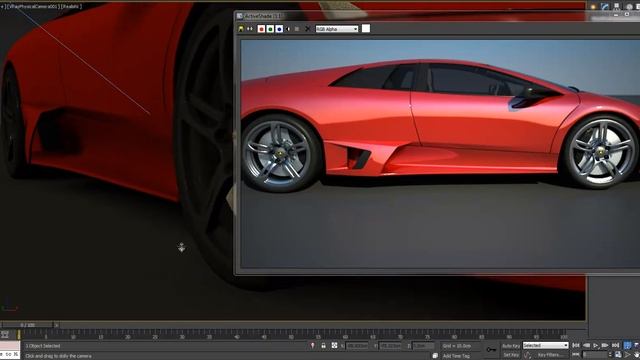Click the time slider right arrow
Image resolution: width=640 pixels, height=360 pixels.
click(x=56, y=325)
